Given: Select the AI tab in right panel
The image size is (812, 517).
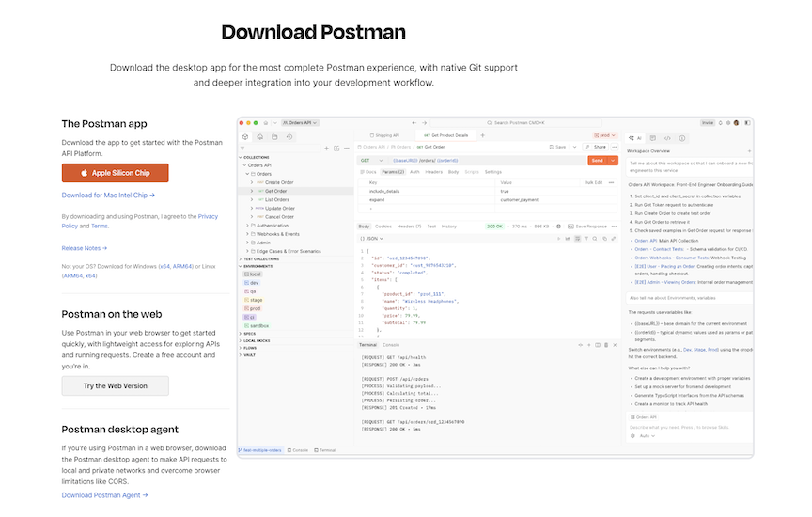Looking at the screenshot, I should [x=635, y=138].
